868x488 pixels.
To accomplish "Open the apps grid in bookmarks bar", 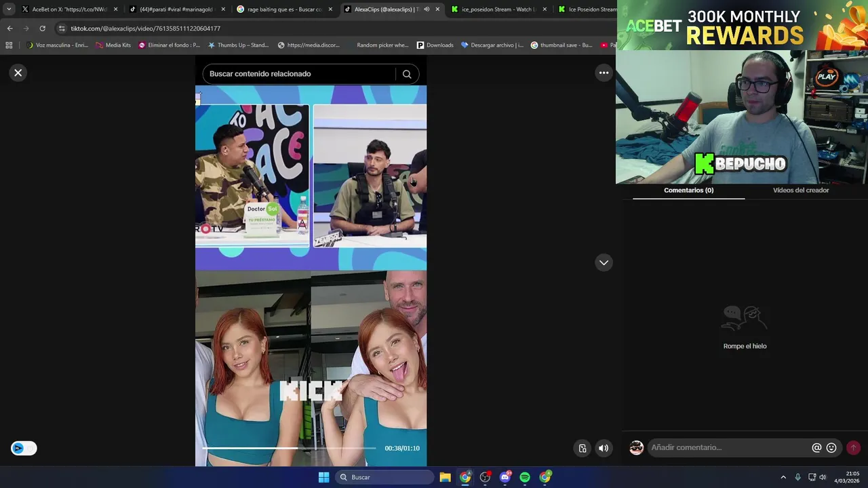I will [9, 45].
